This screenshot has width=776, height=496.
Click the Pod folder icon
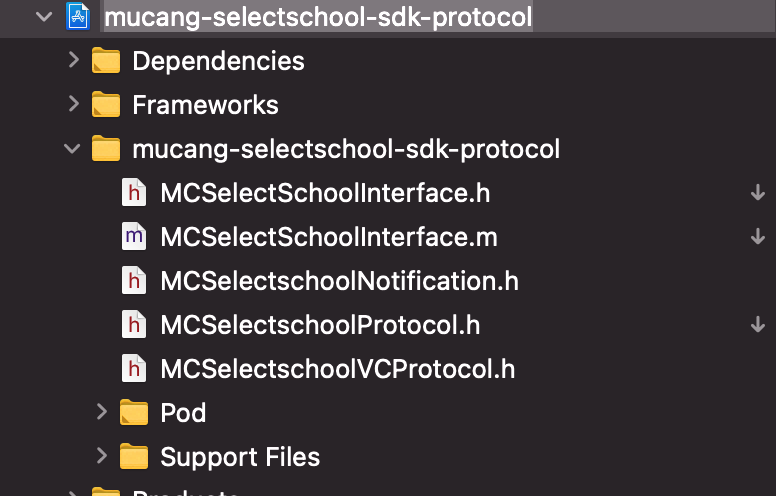pos(134,412)
